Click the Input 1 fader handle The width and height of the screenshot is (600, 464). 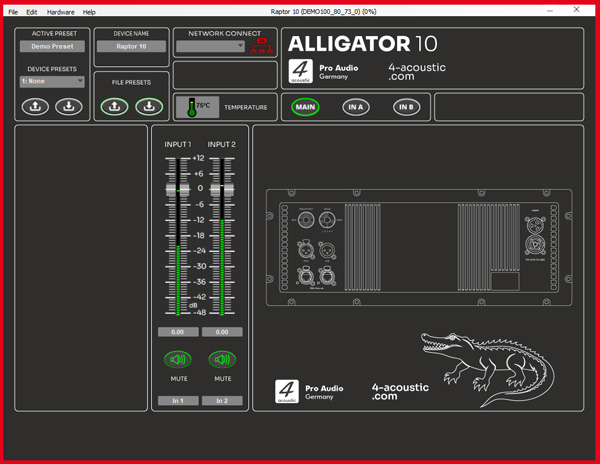click(178, 189)
